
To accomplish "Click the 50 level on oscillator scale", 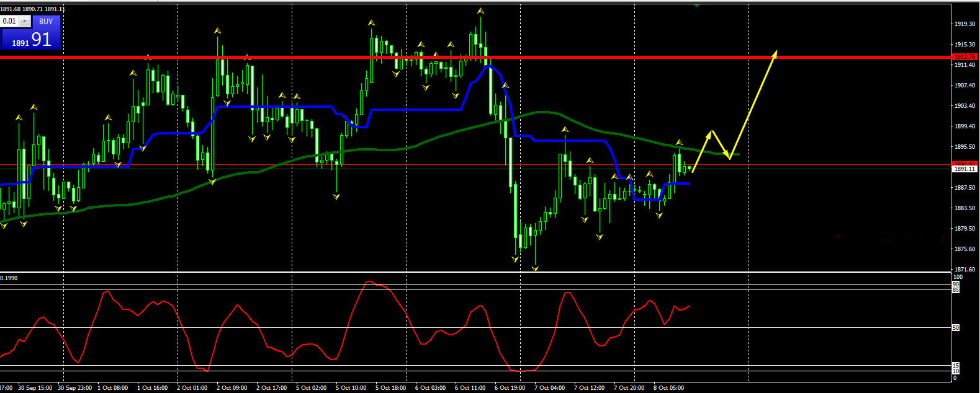I will pos(956,328).
